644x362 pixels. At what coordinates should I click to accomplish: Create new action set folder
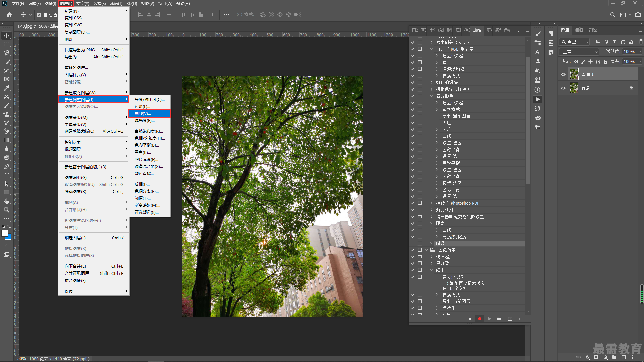click(499, 319)
